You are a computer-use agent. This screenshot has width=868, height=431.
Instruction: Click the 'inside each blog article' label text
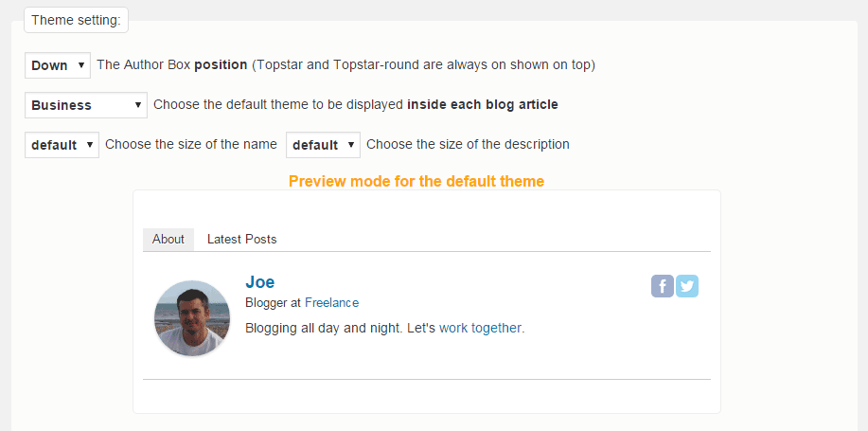click(483, 105)
